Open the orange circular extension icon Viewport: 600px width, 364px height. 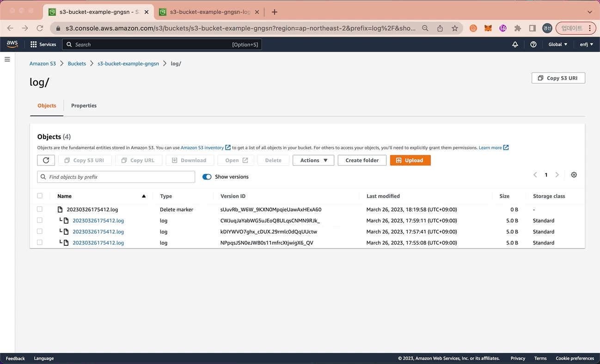click(473, 28)
